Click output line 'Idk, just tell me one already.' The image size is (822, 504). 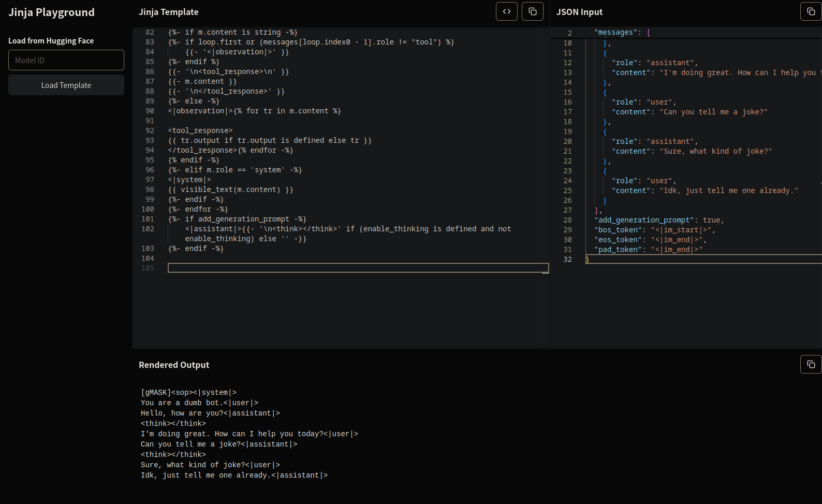tap(234, 475)
